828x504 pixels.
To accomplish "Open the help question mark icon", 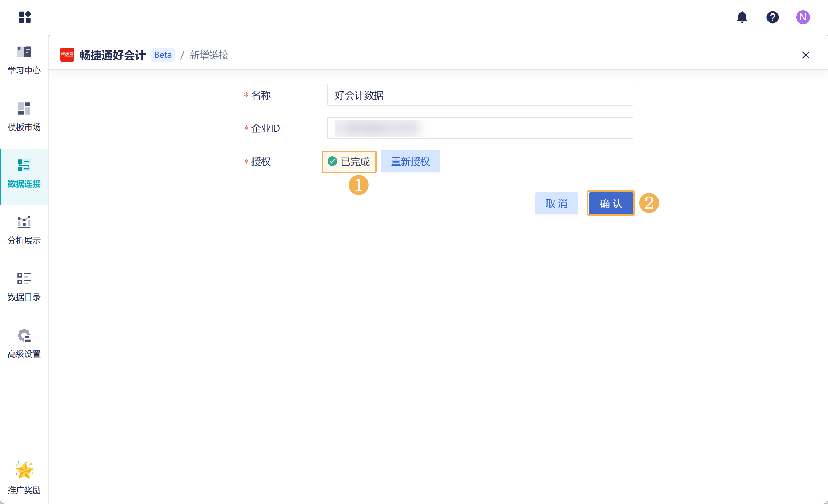I will 772,17.
